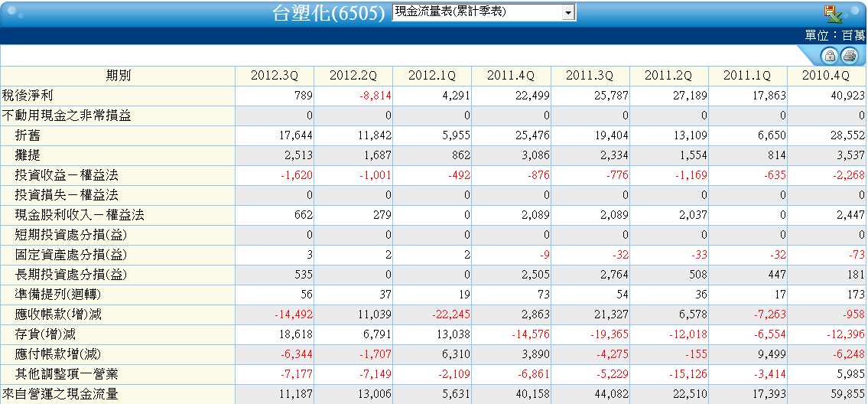Click the 不動用現金之非常損益 row label
The height and width of the screenshot is (404, 868).
67,116
